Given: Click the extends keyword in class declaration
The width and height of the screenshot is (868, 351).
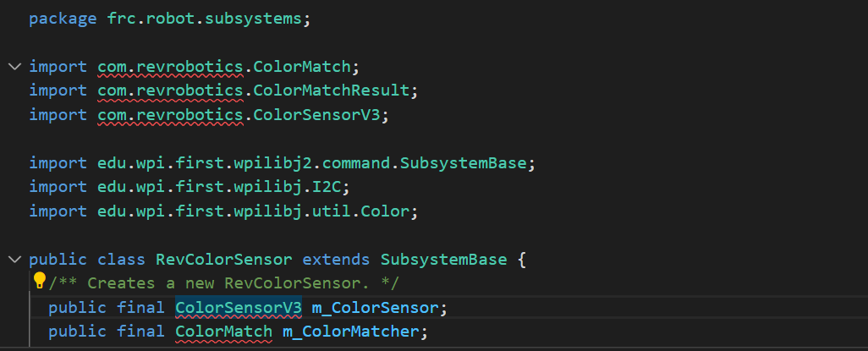Looking at the screenshot, I should point(336,259).
